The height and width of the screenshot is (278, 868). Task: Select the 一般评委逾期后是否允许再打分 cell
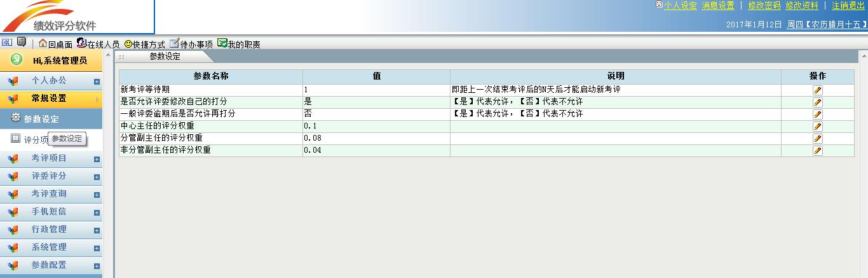211,114
